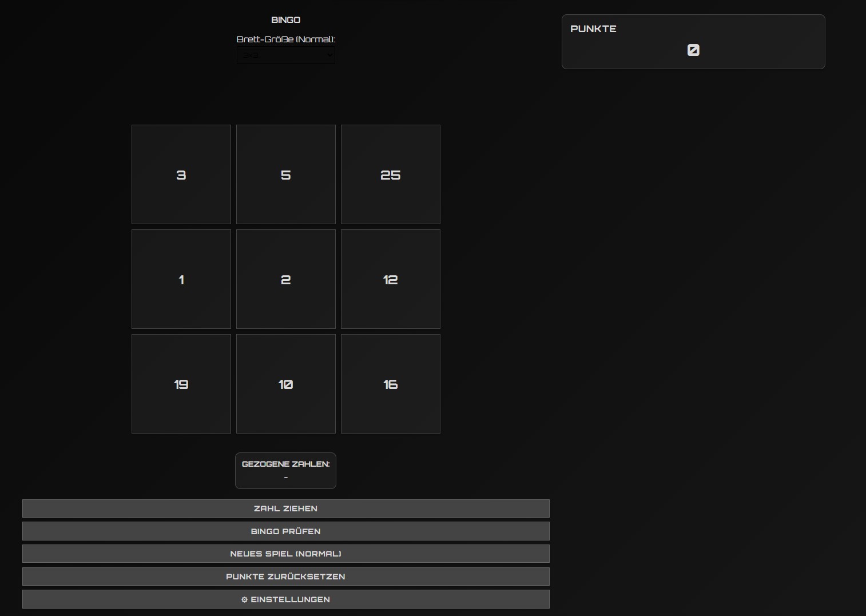The image size is (866, 616).
Task: Toggle the cell showing number 1
Action: pyautogui.click(x=181, y=279)
